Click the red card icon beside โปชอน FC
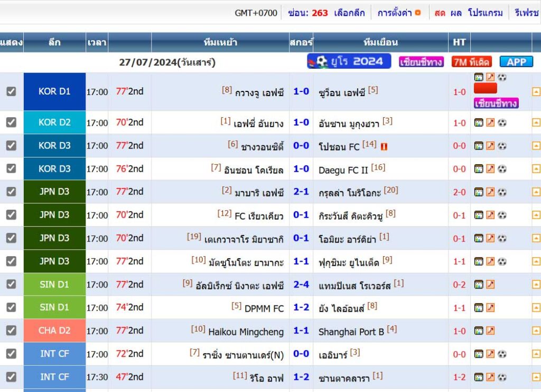The image size is (541, 392). click(384, 147)
